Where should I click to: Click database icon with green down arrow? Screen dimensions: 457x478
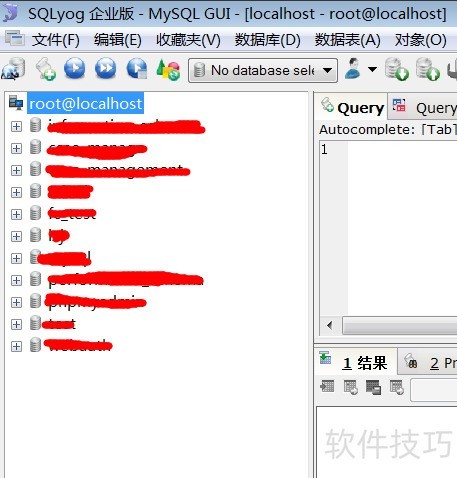[x=396, y=69]
